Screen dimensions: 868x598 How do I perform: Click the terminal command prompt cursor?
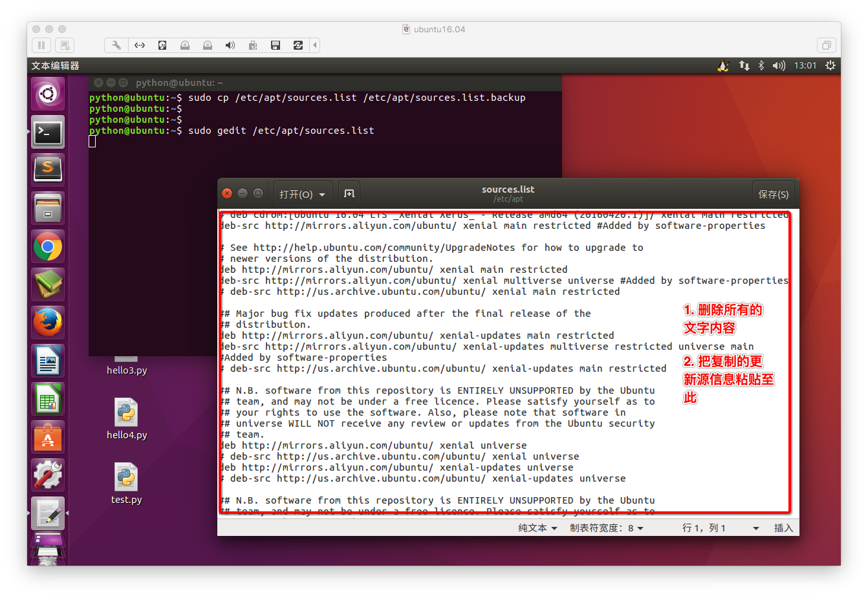click(x=92, y=142)
